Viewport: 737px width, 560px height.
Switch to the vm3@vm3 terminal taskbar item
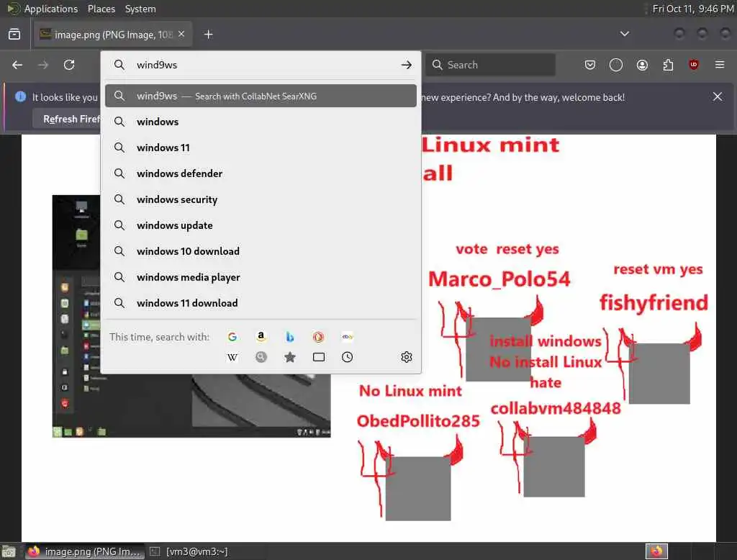tap(189, 551)
